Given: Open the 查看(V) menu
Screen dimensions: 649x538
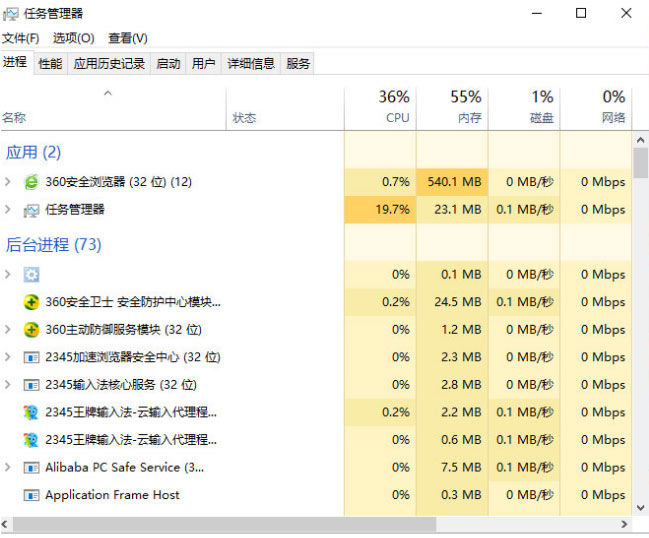Looking at the screenshot, I should pyautogui.click(x=128, y=38).
